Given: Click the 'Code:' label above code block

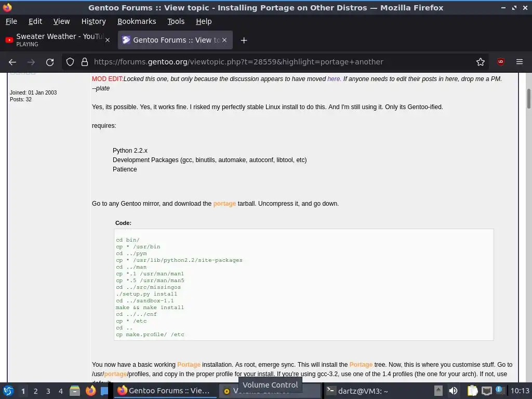Looking at the screenshot, I should [123, 223].
